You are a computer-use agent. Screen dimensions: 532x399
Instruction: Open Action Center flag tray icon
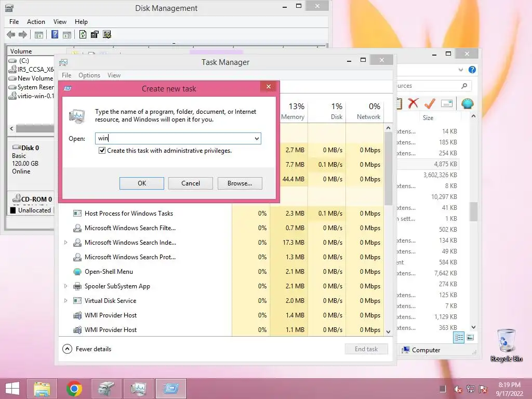pyautogui.click(x=483, y=389)
